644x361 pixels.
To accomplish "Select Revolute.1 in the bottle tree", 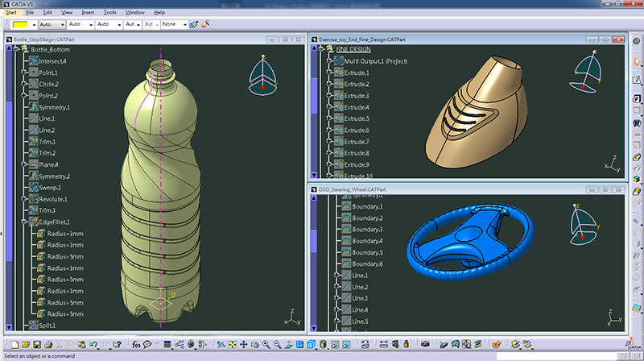I will pos(53,199).
